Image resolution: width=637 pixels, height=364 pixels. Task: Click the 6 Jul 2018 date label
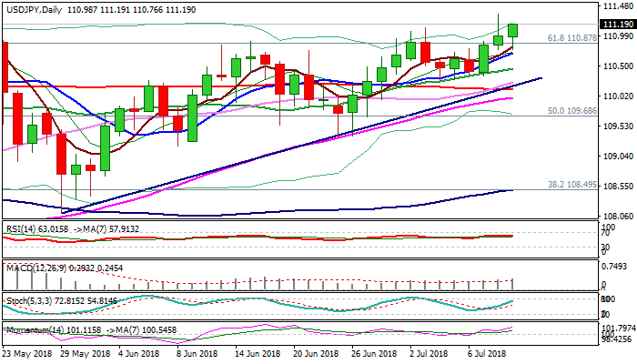(x=487, y=354)
